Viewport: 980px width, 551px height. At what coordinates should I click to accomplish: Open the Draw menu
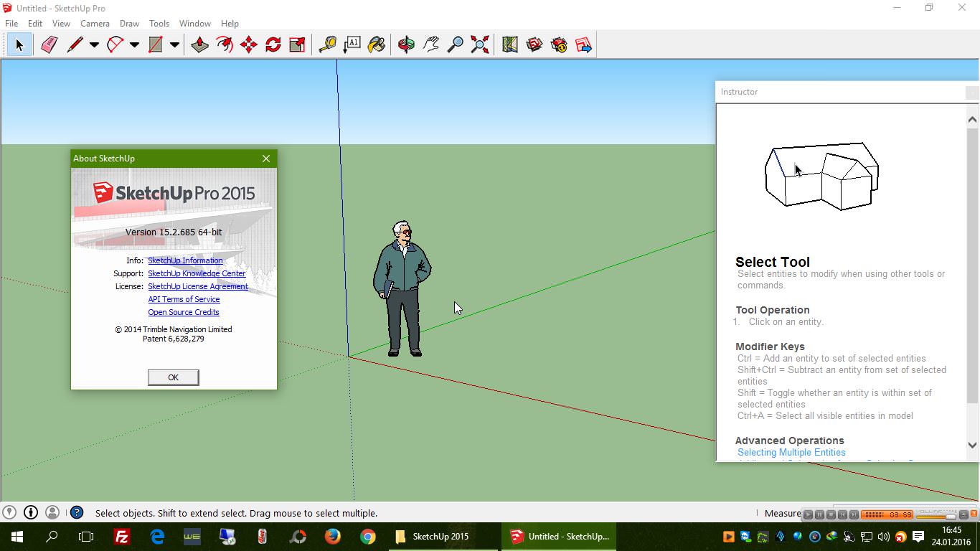(x=129, y=24)
